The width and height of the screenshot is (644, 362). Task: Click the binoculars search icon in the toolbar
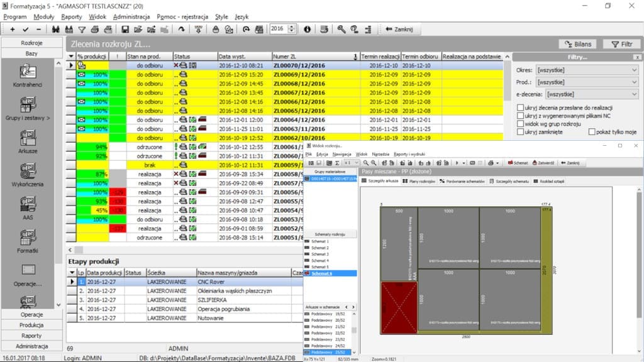[55, 29]
